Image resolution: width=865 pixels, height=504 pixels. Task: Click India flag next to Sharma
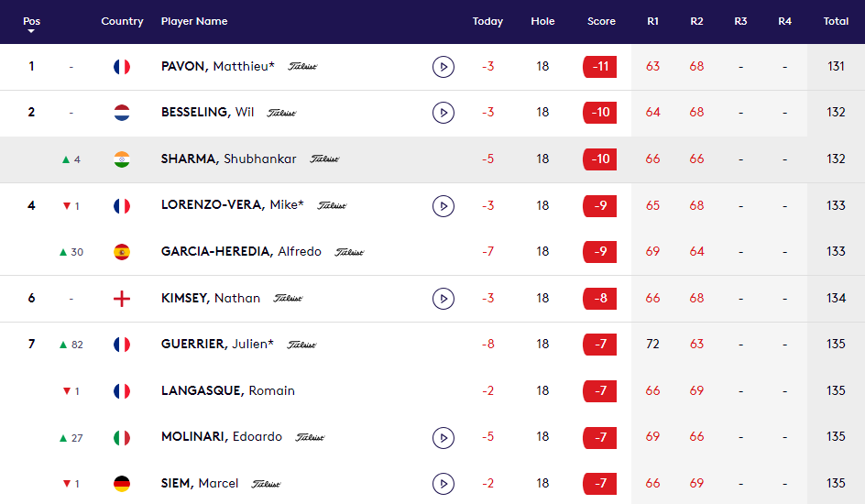pyautogui.click(x=122, y=159)
